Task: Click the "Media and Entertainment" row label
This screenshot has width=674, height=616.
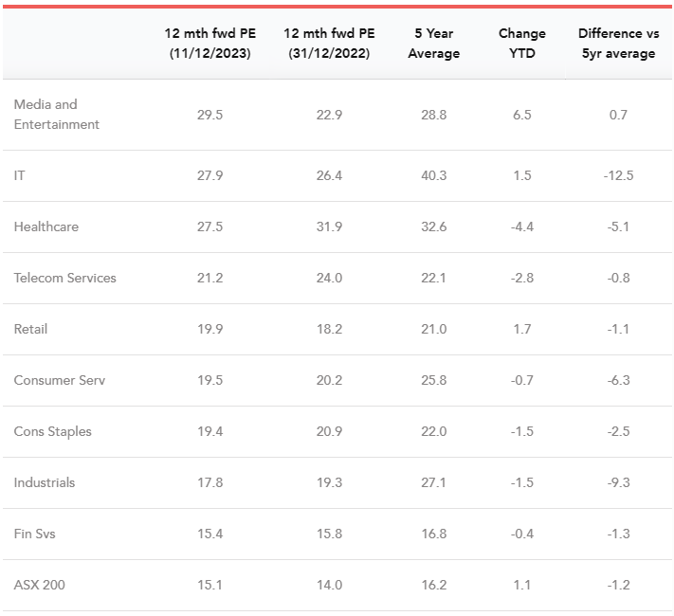Action: click(x=57, y=115)
